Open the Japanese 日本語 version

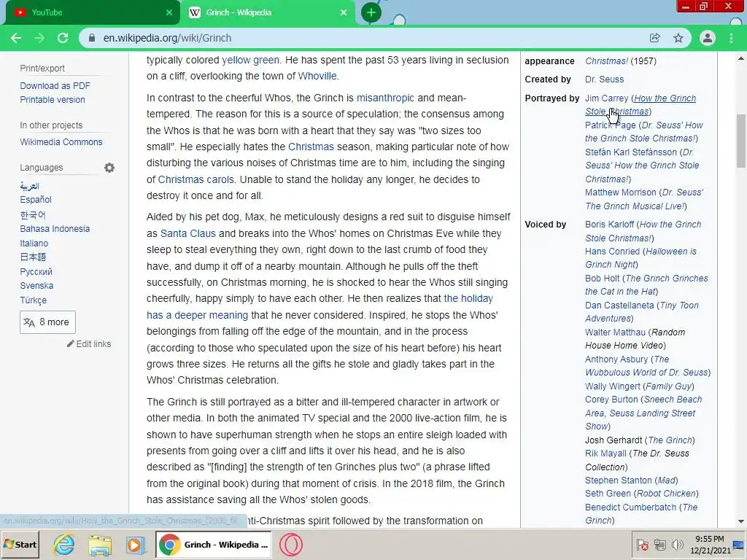[x=33, y=257]
